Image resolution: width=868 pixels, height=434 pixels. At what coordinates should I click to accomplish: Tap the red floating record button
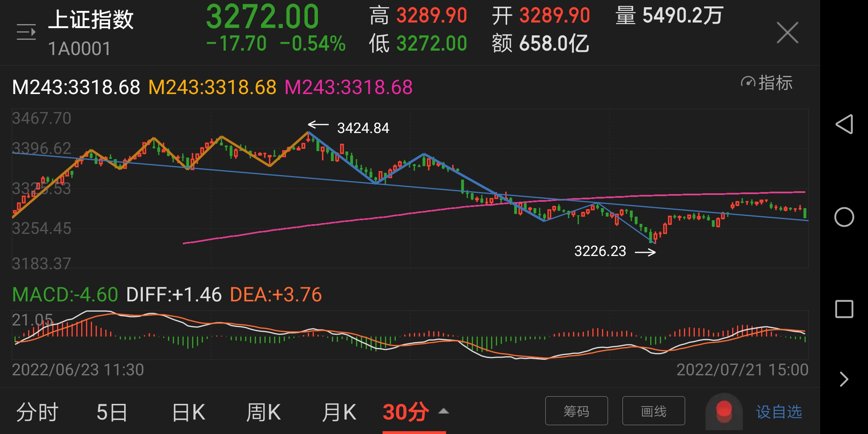click(724, 411)
